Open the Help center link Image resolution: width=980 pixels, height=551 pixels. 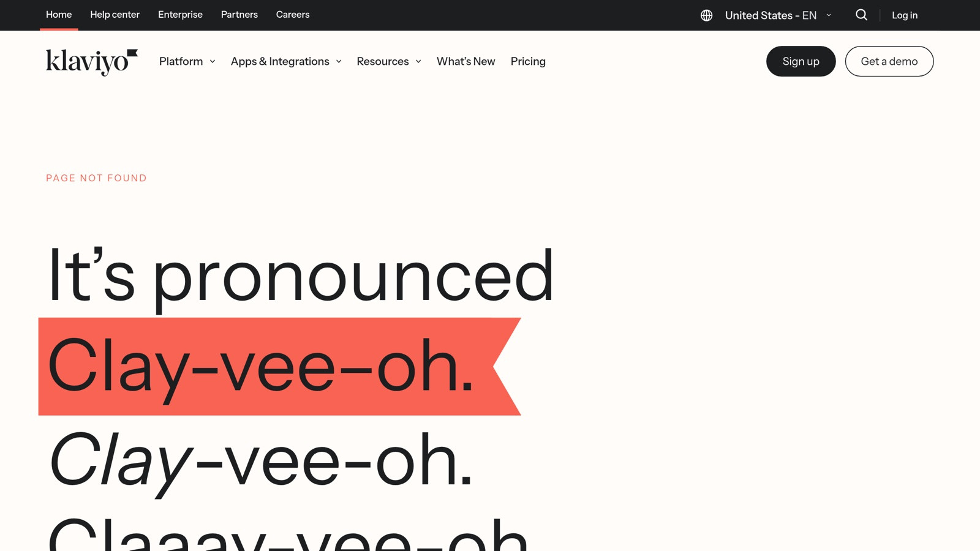pos(115,15)
